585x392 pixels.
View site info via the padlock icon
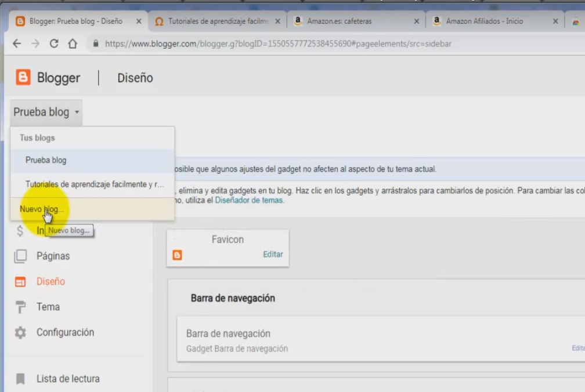(96, 43)
